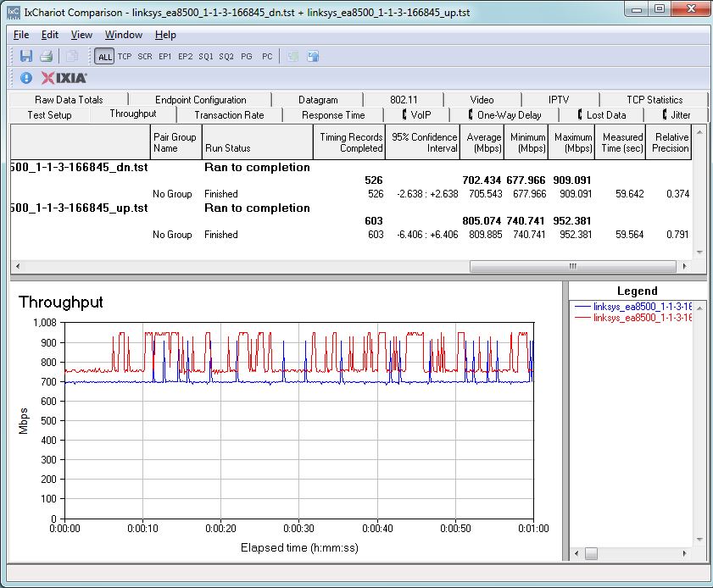Screen dimensions: 713x588
Task: Click the Save disk icon
Action: pos(26,57)
